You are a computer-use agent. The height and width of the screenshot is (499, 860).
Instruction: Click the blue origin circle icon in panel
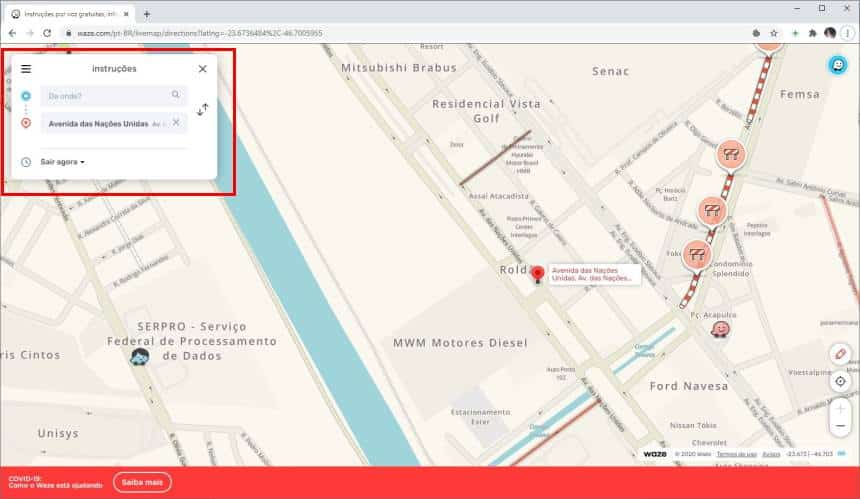click(x=26, y=96)
